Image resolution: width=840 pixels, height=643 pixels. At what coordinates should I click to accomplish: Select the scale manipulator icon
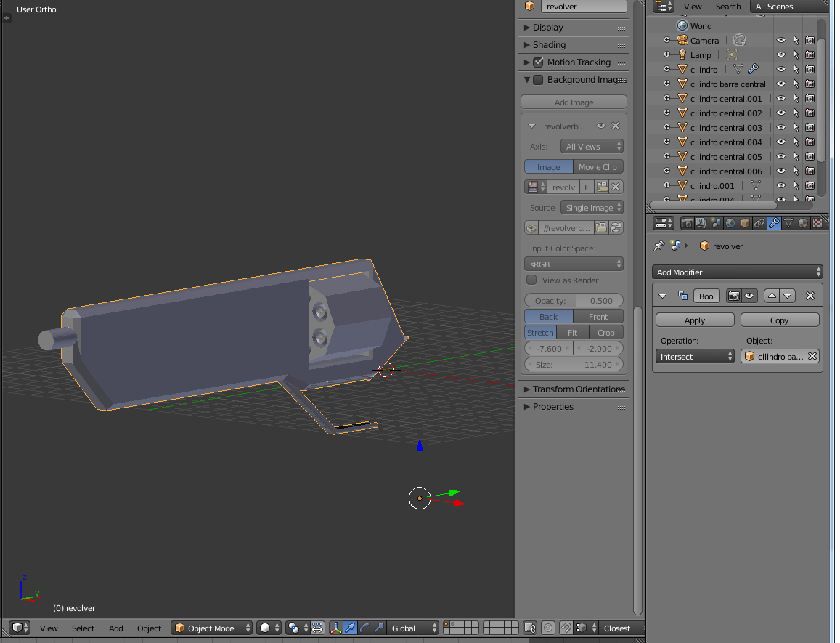pos(379,628)
